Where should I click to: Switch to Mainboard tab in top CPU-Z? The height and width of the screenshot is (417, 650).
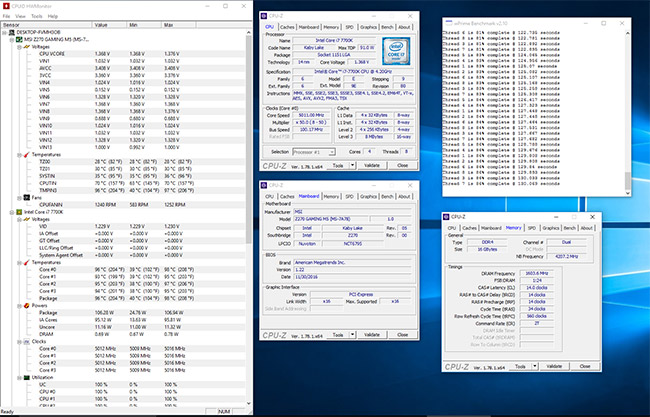pyautogui.click(x=309, y=27)
